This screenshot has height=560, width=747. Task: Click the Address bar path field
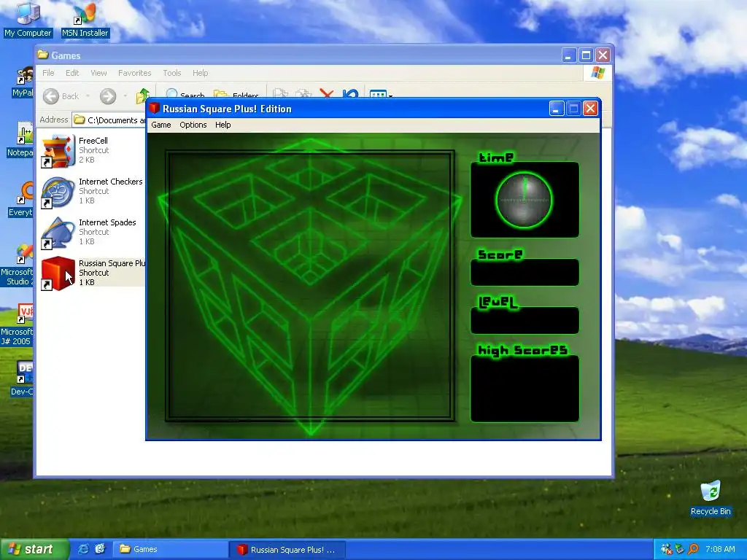[x=109, y=120]
